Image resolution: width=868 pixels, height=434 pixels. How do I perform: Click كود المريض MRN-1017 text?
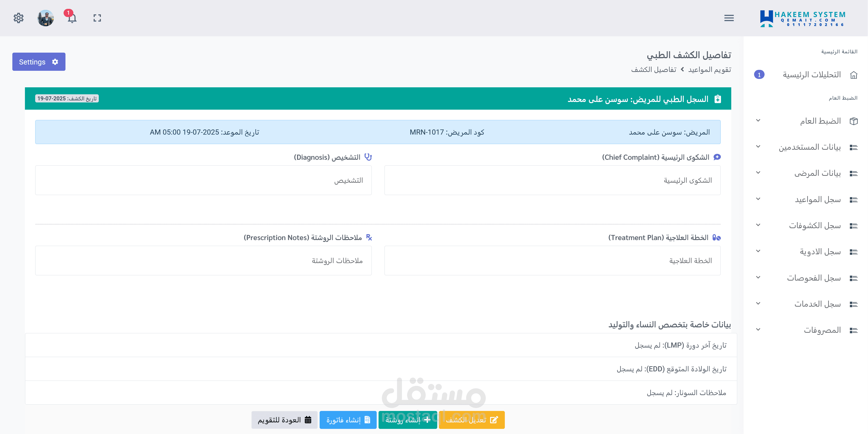click(447, 132)
